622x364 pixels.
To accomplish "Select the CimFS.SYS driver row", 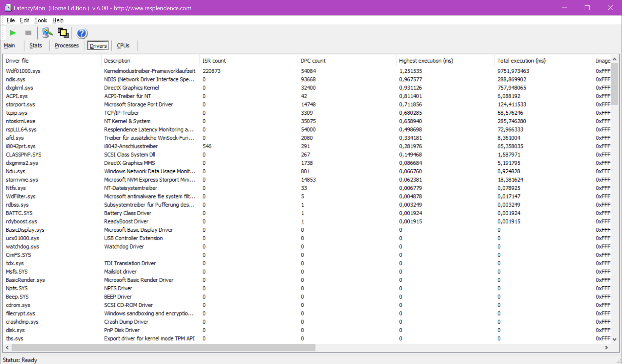I will click(307, 255).
